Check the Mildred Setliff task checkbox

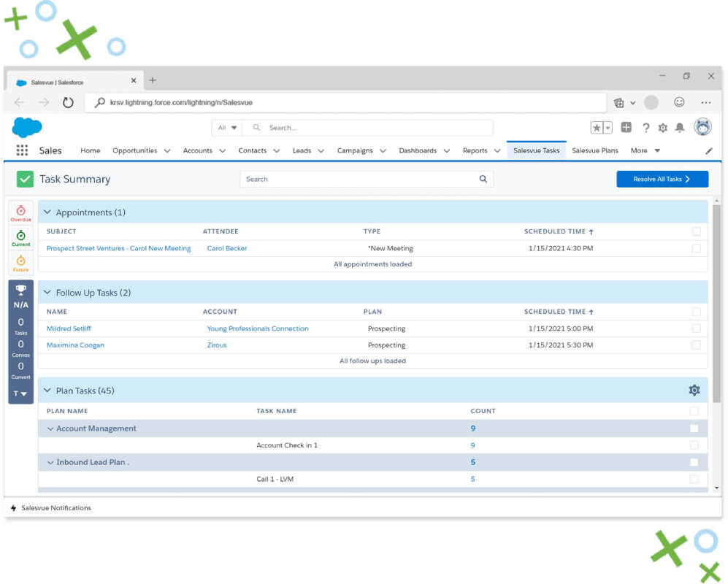[x=696, y=328]
